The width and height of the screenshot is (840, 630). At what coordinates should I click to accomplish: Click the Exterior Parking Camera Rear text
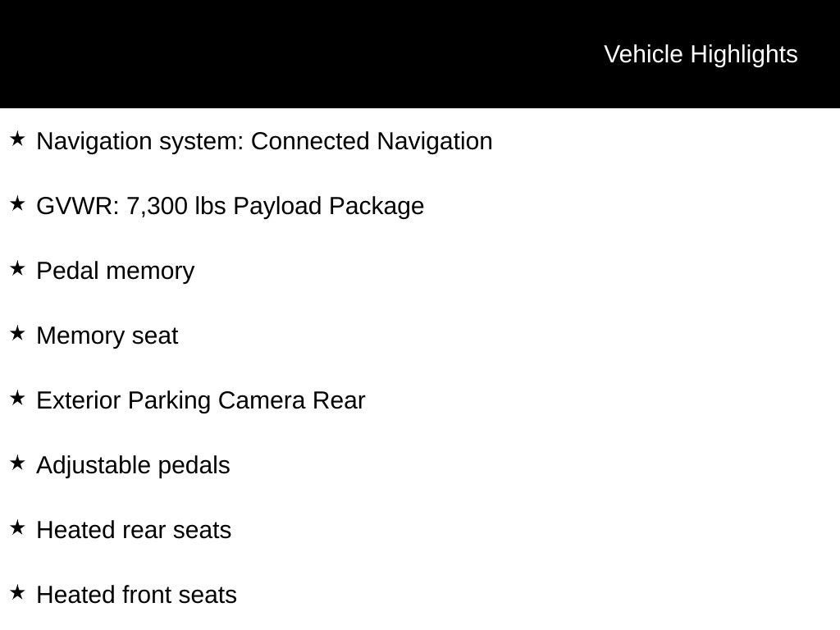click(201, 400)
